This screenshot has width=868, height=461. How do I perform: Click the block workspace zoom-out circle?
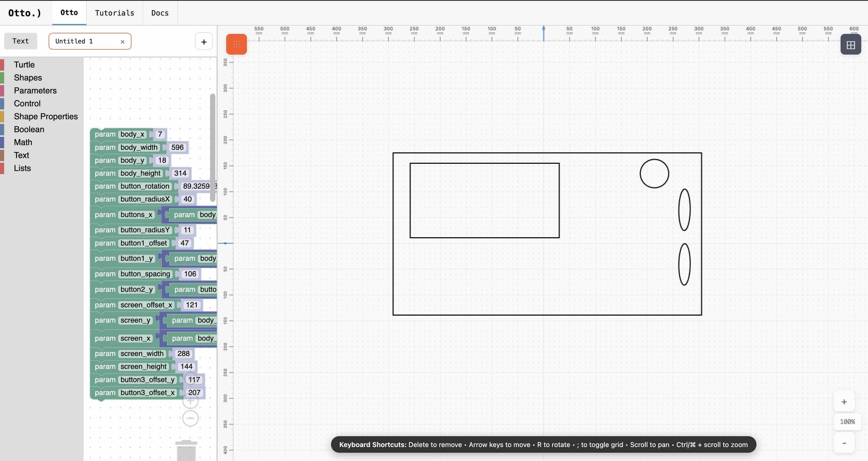click(190, 418)
